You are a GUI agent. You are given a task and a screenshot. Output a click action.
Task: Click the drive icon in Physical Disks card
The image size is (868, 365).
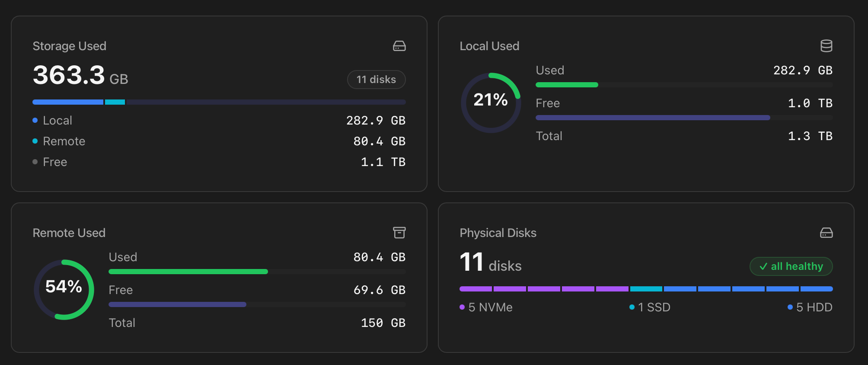(826, 233)
